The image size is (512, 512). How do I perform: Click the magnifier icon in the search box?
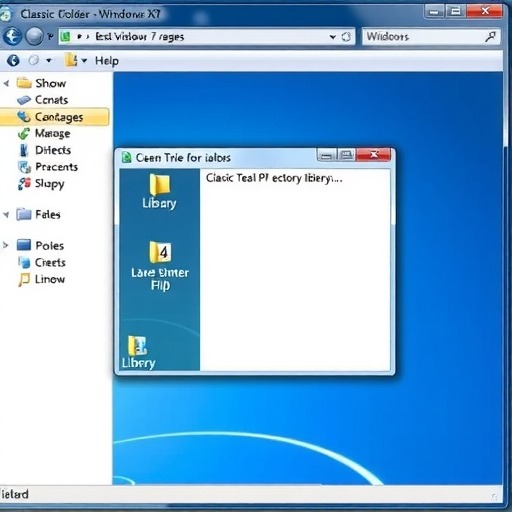pos(490,37)
